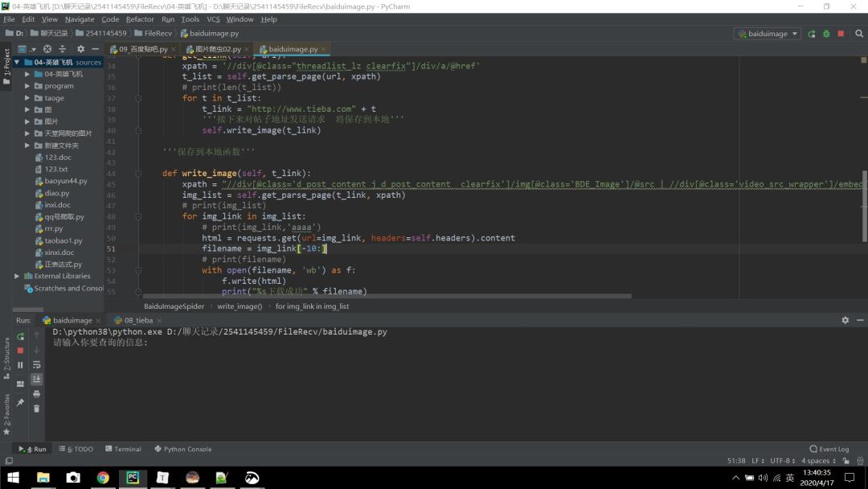Click the Debug bug icon in toolbar
This screenshot has height=489, width=868.
point(825,34)
